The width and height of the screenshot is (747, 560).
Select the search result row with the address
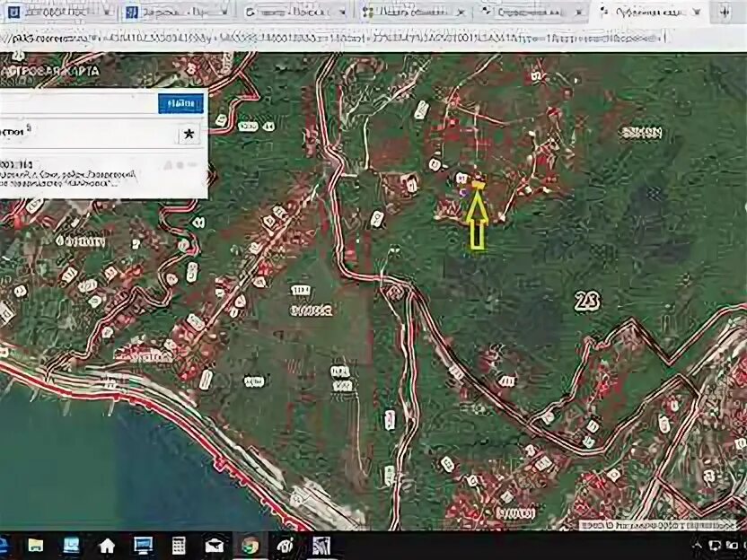click(x=103, y=174)
